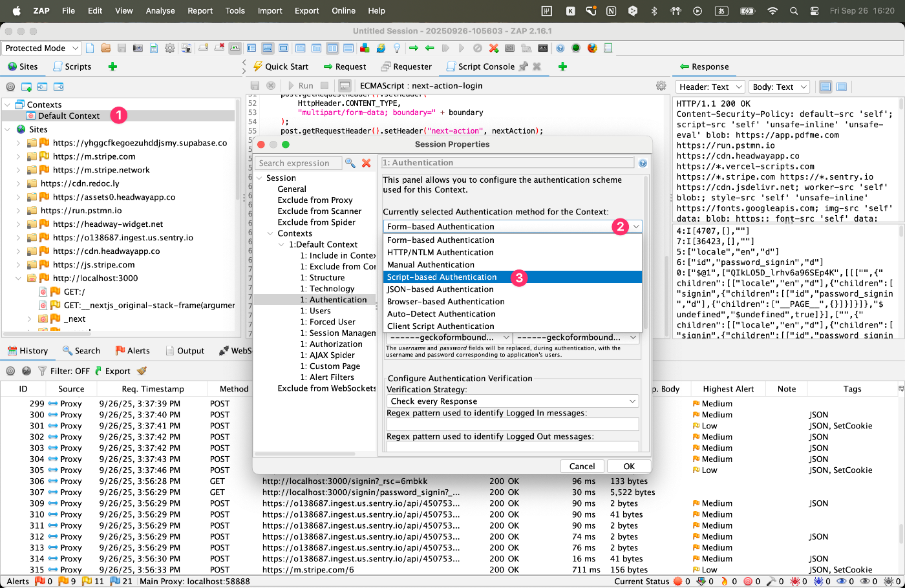Click the green right-arrow toolbar icon
The width and height of the screenshot is (905, 588).
click(414, 48)
